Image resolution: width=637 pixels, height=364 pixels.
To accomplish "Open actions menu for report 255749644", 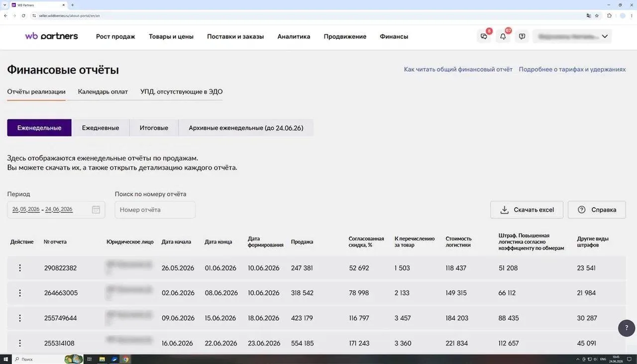I will pos(20,318).
